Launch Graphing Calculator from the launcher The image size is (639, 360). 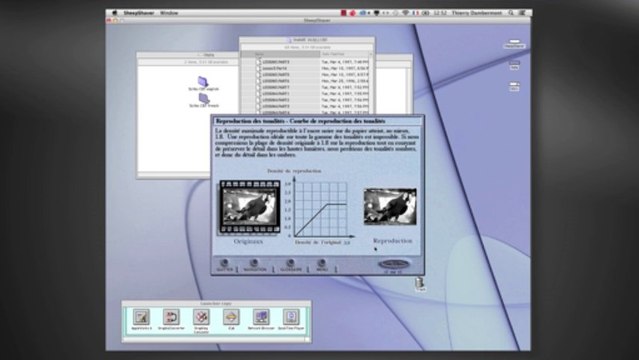(x=201, y=317)
